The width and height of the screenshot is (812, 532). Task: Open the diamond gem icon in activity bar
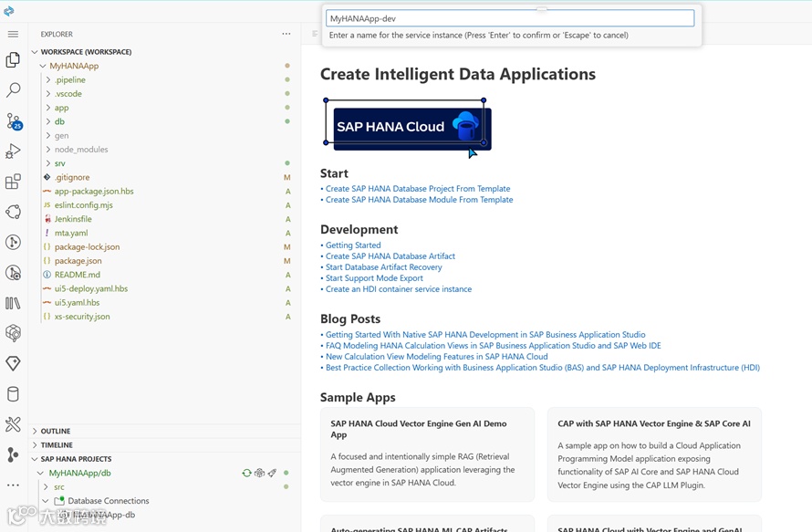tap(13, 363)
